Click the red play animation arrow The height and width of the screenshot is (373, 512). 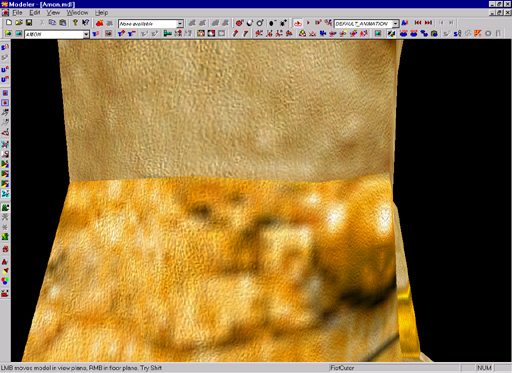point(308,23)
